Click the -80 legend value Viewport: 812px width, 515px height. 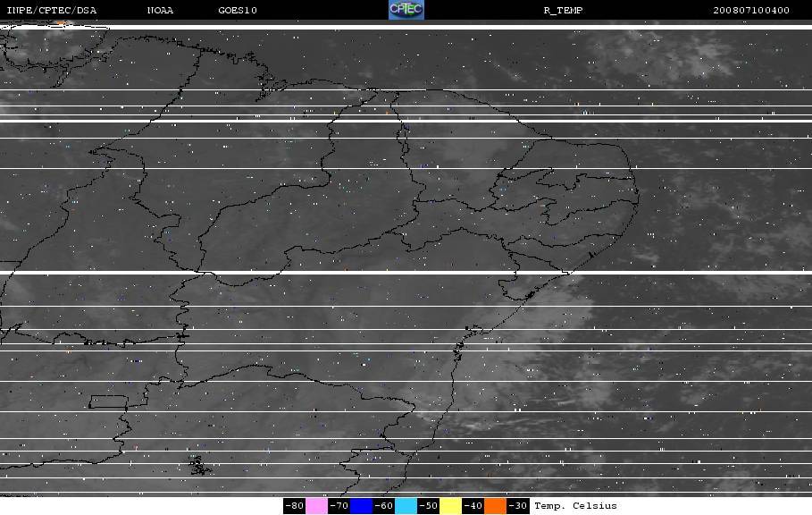coord(294,506)
